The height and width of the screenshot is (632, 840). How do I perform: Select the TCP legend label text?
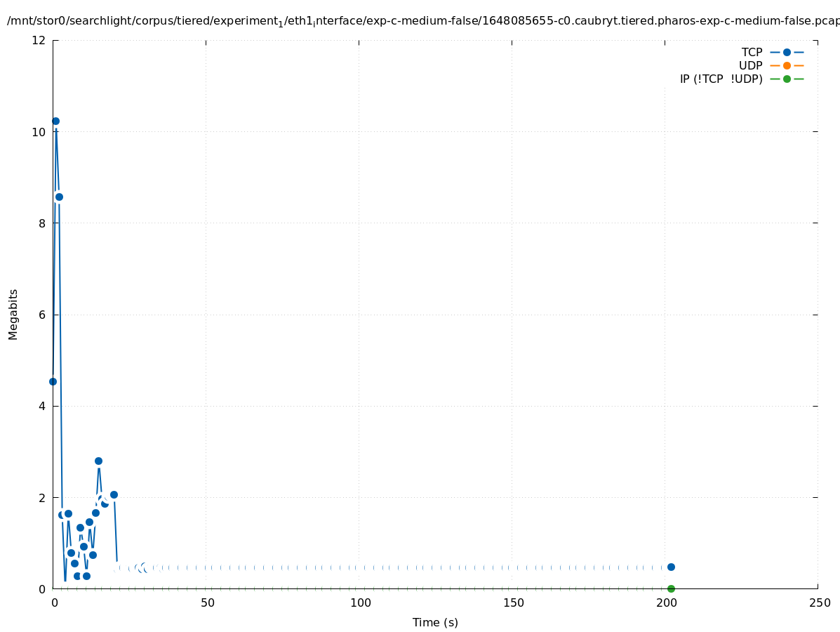coord(752,52)
